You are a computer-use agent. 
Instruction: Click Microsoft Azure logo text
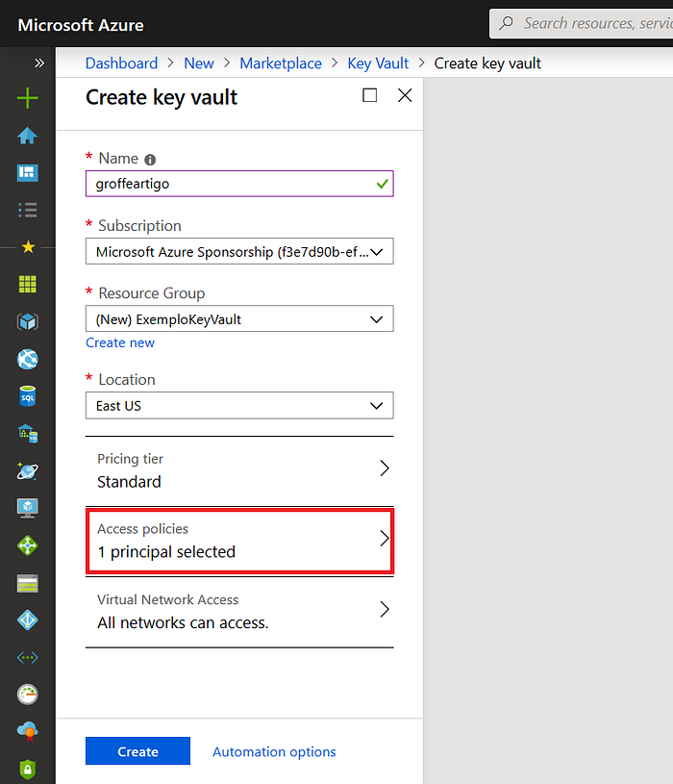click(81, 25)
